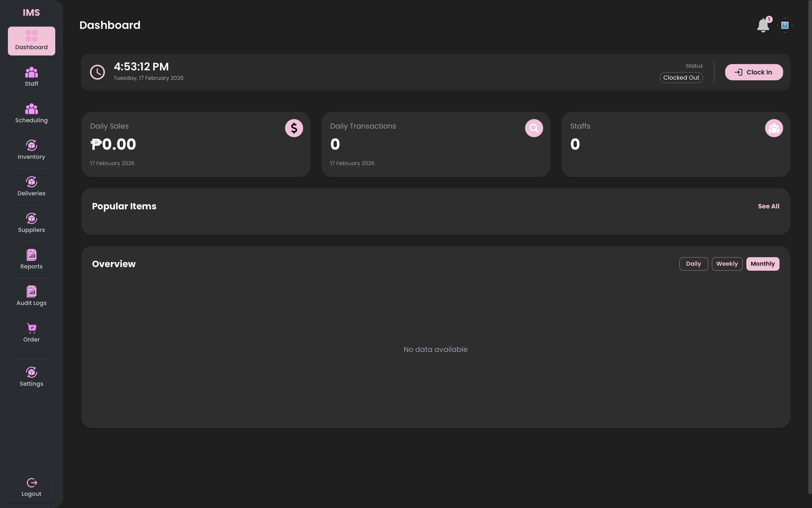Click the notification count badge
Image resolution: width=812 pixels, height=508 pixels.
click(x=769, y=19)
